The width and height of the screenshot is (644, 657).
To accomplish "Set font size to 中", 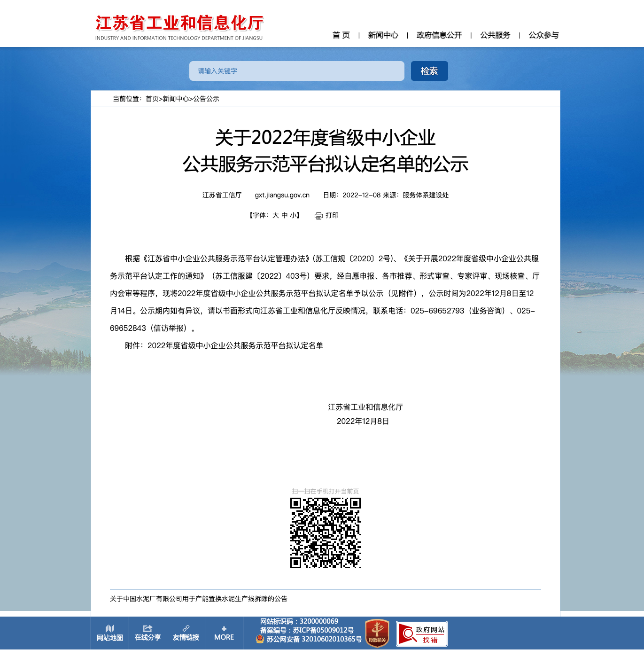I will 285,215.
